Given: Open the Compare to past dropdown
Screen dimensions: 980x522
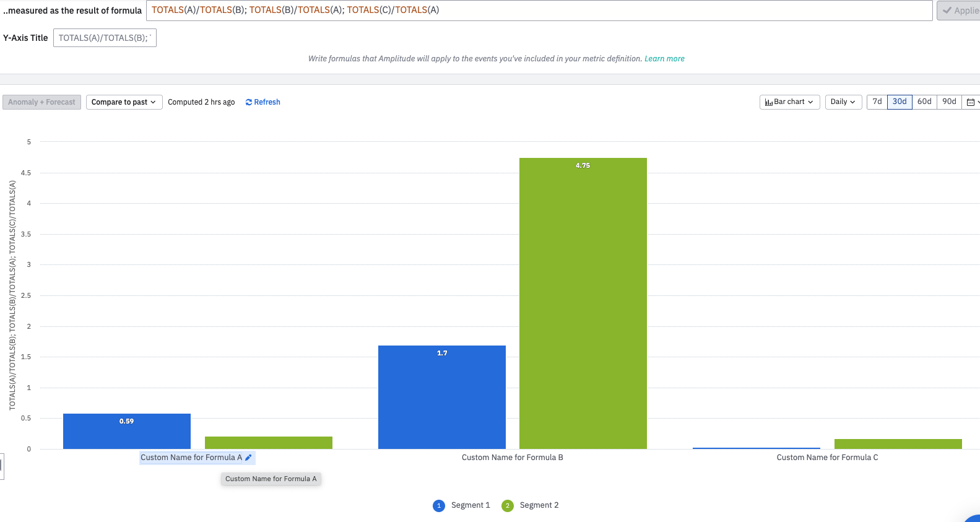Looking at the screenshot, I should (124, 102).
